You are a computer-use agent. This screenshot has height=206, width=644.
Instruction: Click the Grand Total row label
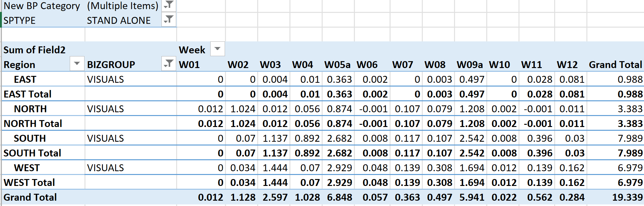point(30,197)
